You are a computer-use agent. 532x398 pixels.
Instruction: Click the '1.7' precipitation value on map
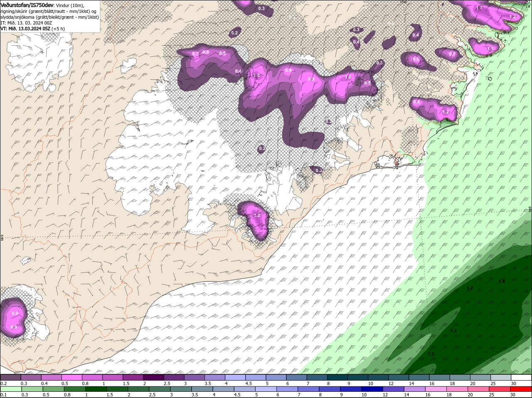tap(479, 8)
